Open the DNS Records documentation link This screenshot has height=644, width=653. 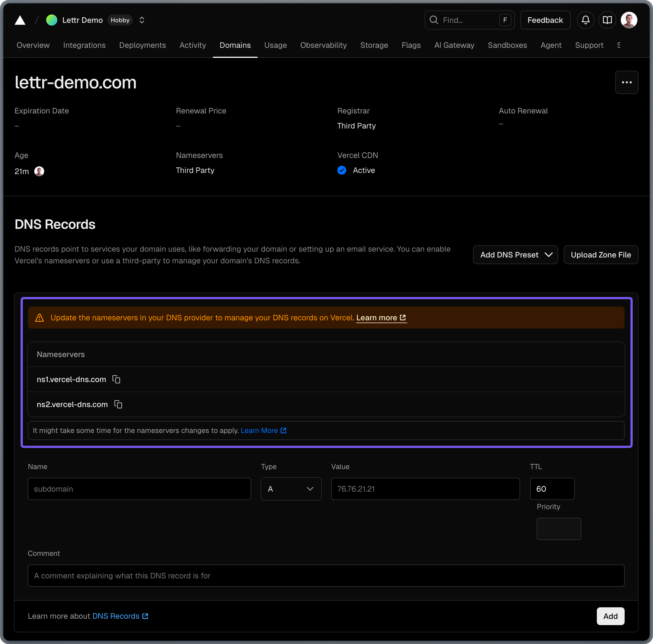pyautogui.click(x=117, y=616)
